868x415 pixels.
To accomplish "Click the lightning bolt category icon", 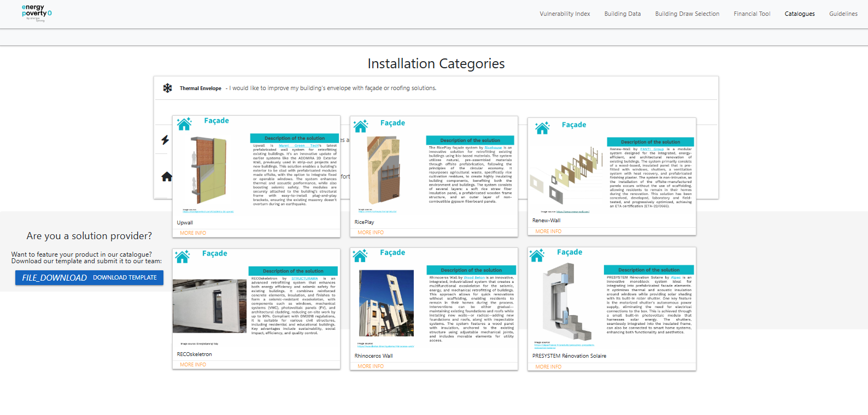I will click(x=165, y=140).
